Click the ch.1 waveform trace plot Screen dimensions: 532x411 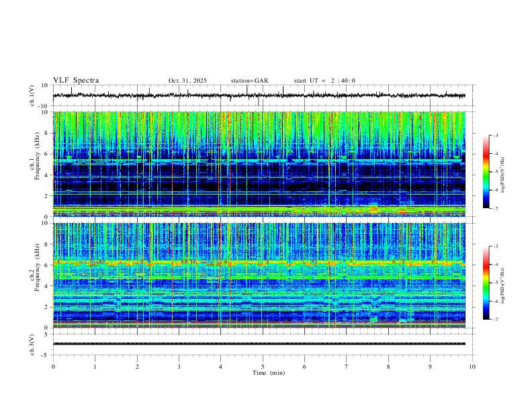click(x=259, y=95)
